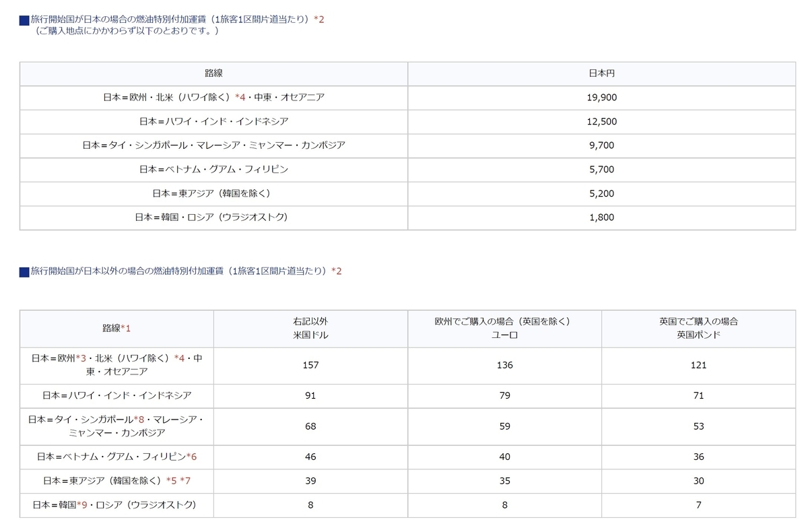
Task: Click the 右記以外 米国ドル column header
Action: (310, 328)
